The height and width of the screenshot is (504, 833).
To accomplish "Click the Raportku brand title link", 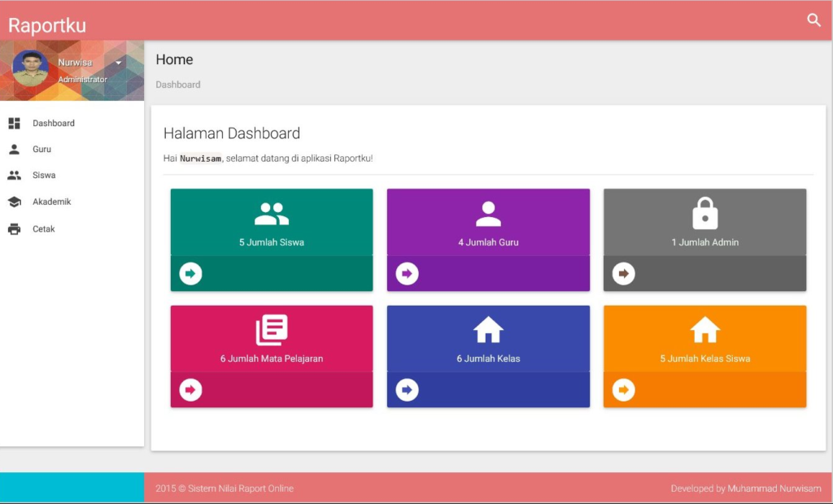I will (x=47, y=25).
